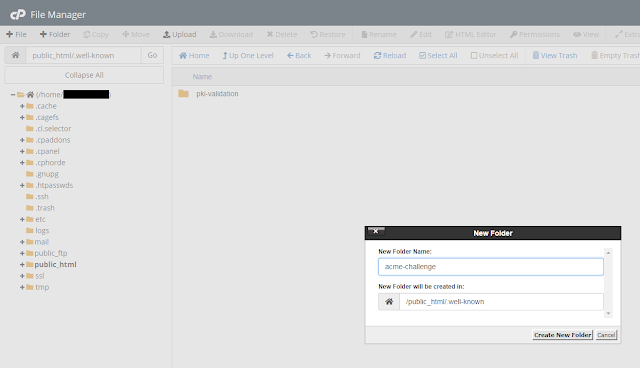Click the Copy toolbar button
The width and height of the screenshot is (640, 368).
[x=96, y=34]
